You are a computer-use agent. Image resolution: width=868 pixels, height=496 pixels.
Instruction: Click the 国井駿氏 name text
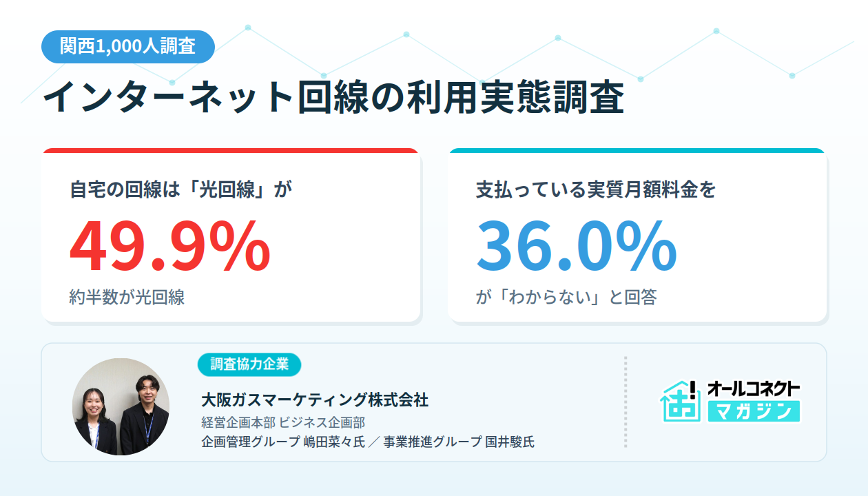(x=509, y=442)
